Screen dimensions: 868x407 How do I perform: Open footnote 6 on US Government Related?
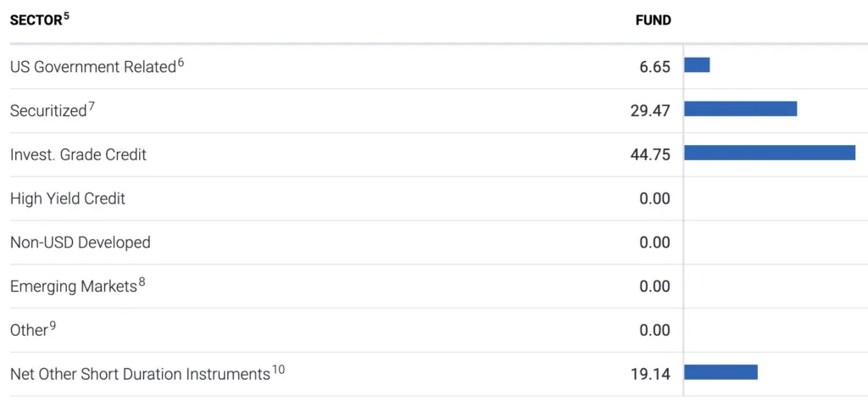tap(181, 63)
